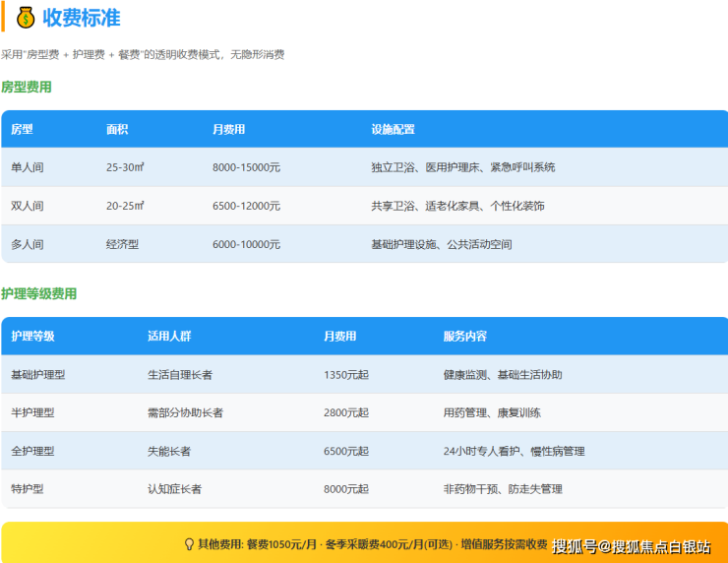Click the 全护理型 row's 6500元起 price
Viewport: 728px width, 563px height.
[346, 451]
